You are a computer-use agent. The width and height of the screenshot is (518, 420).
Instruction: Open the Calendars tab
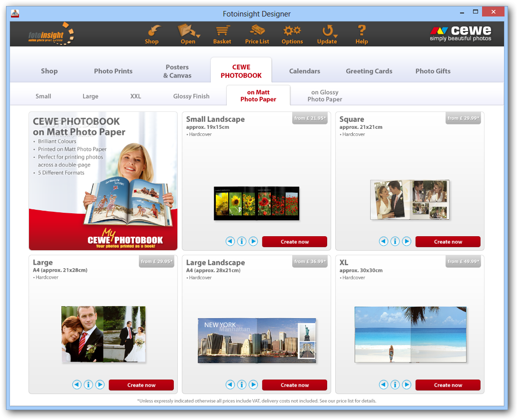[305, 71]
